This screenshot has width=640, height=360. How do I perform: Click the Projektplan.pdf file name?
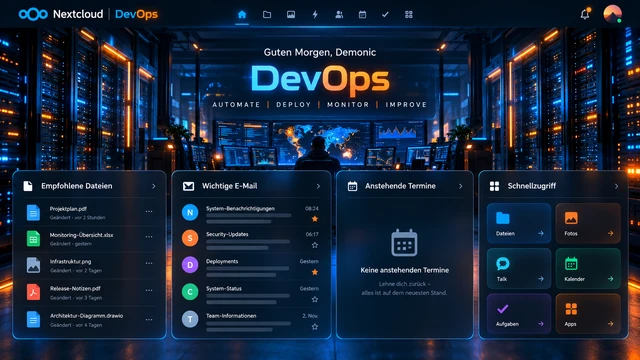[x=68, y=209]
